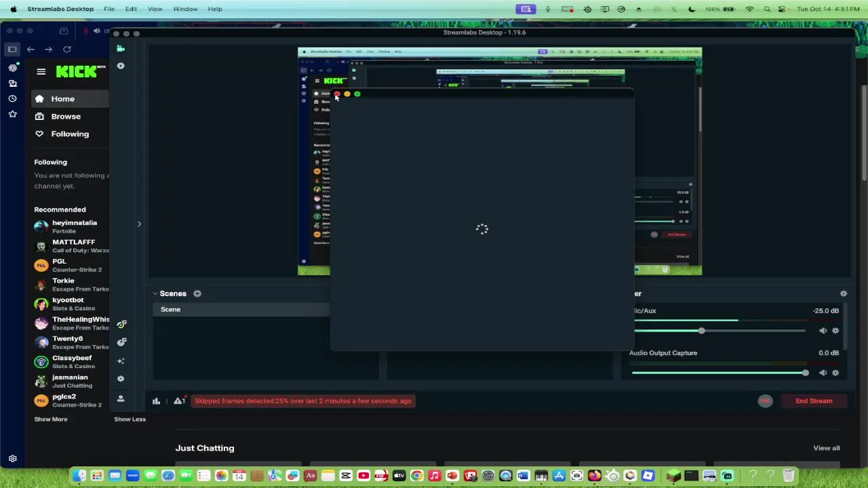Screen dimensions: 868x488
Task: Open Wi-Fi status in menu bar
Action: (x=749, y=9)
